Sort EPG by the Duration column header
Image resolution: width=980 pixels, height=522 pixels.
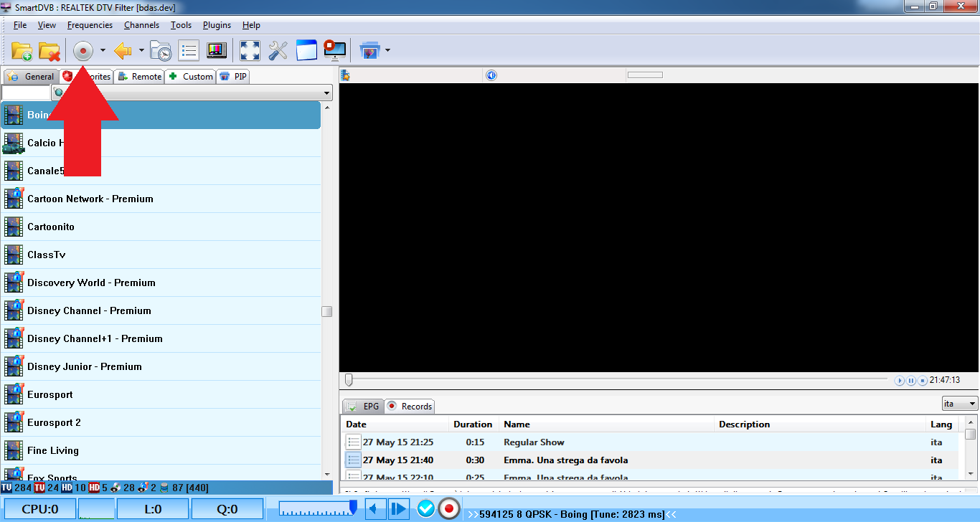coord(473,424)
